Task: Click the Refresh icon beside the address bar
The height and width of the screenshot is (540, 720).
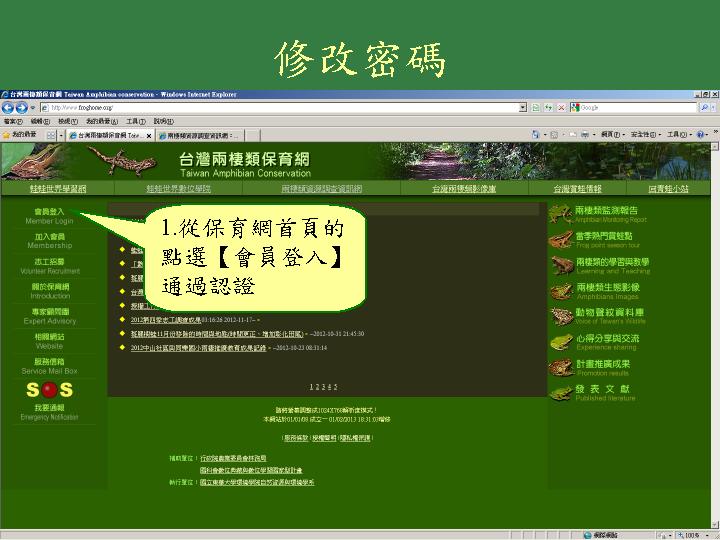Action: pyautogui.click(x=548, y=108)
